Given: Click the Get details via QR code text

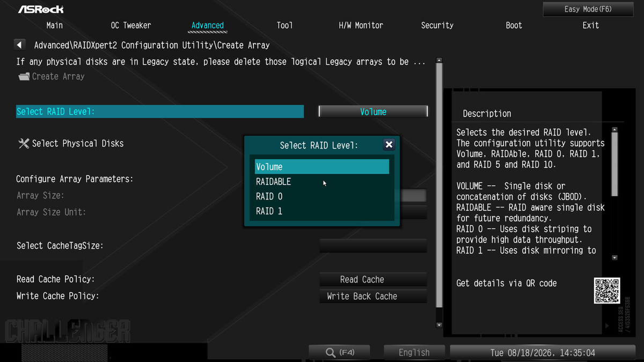Looking at the screenshot, I should tap(507, 283).
